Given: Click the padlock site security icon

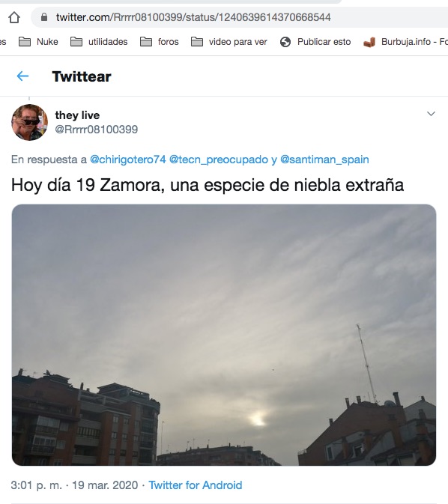Looking at the screenshot, I should (44, 17).
